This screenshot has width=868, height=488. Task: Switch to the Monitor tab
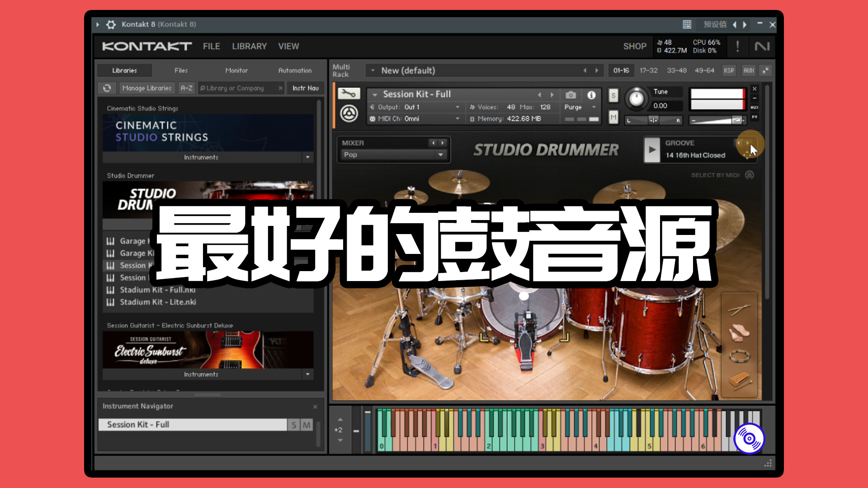tap(236, 70)
